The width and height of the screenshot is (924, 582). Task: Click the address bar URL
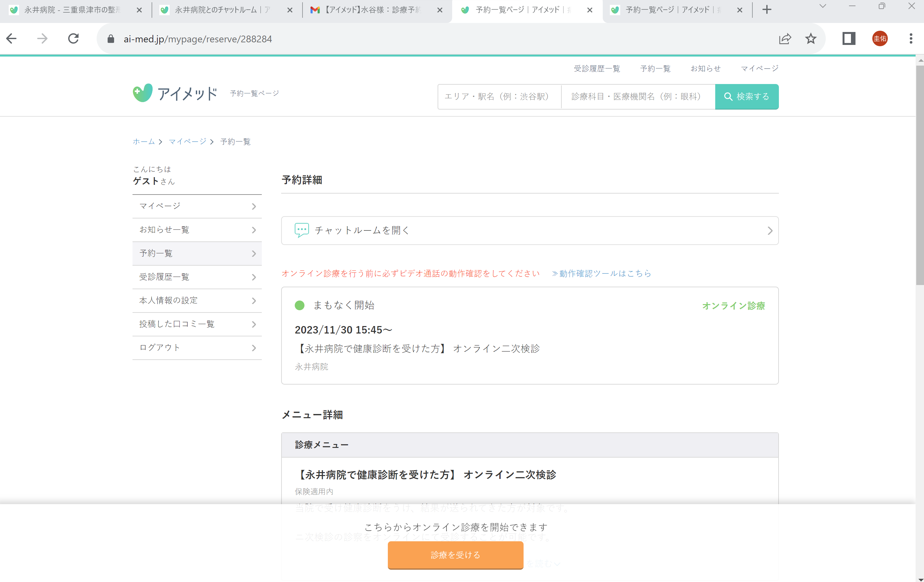[x=197, y=39]
